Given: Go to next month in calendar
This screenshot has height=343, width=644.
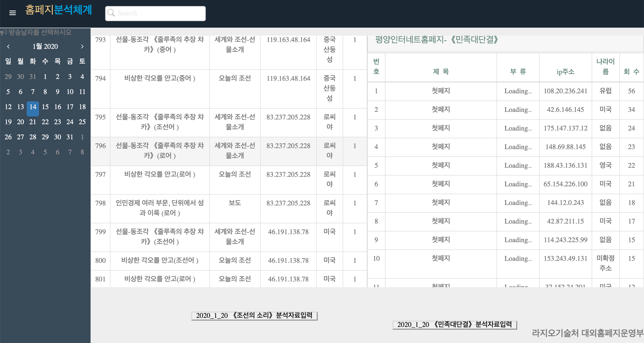Looking at the screenshot, I should click(82, 47).
